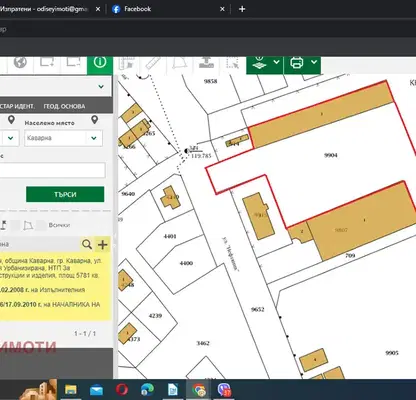Click the stamp-like tool in the toolbar
This screenshot has height=400, width=416.
(206, 63)
